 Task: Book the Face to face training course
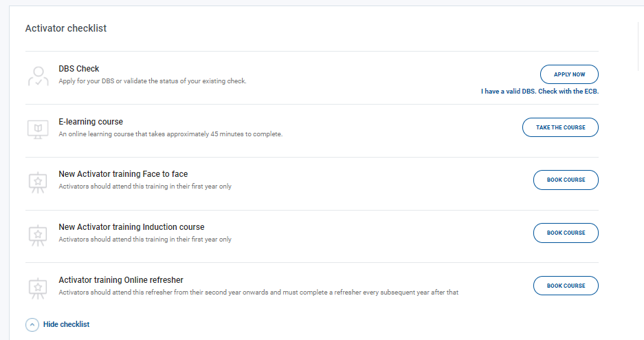tap(566, 180)
